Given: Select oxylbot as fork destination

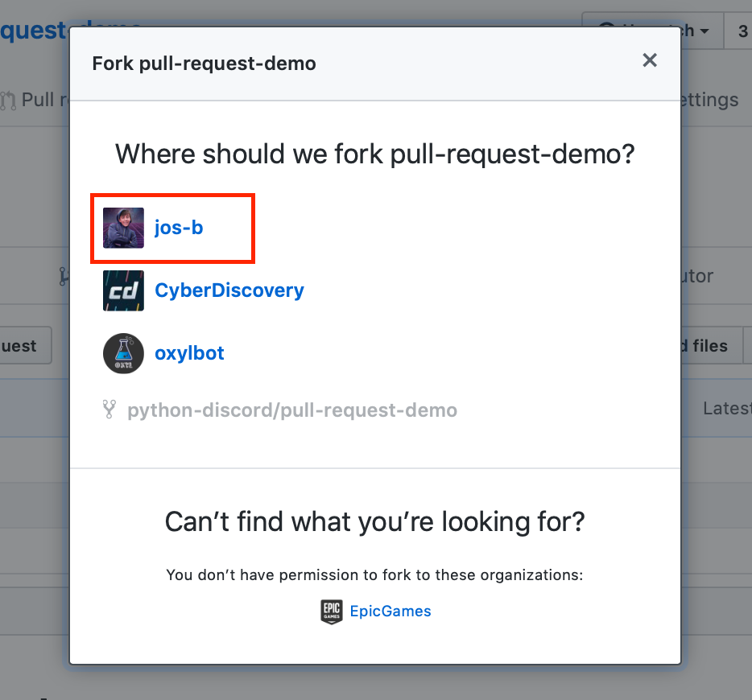Looking at the screenshot, I should tap(189, 353).
